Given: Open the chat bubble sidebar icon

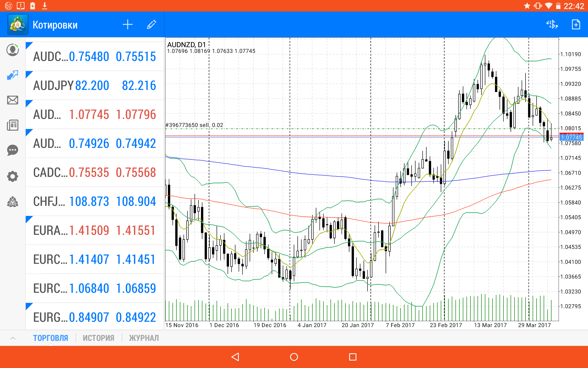Looking at the screenshot, I should tap(13, 150).
